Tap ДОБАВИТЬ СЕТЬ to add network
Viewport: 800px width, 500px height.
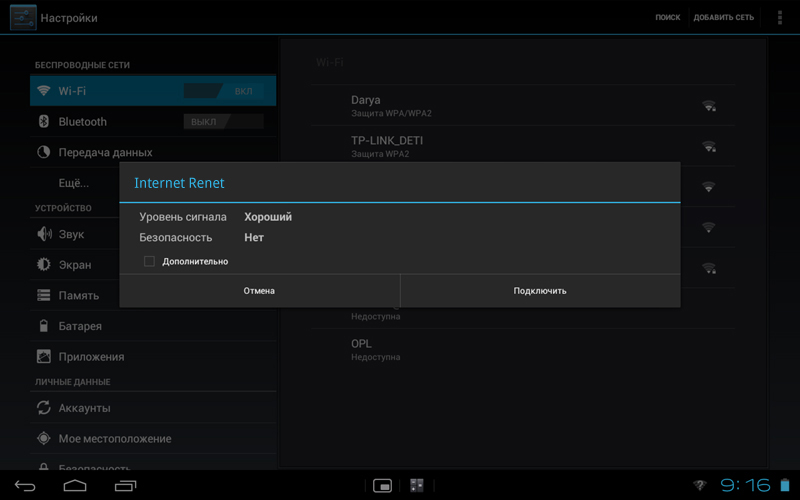pos(723,17)
